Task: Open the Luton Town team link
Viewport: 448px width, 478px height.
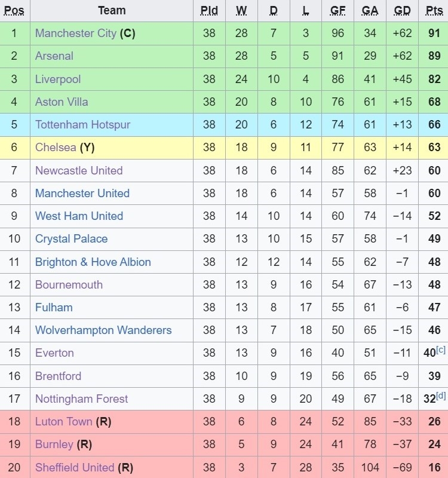Action: 64,422
